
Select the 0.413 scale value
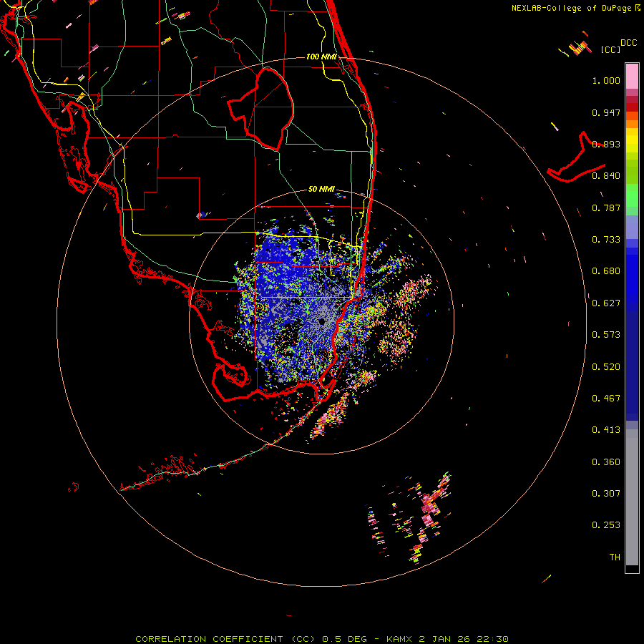pyautogui.click(x=606, y=430)
